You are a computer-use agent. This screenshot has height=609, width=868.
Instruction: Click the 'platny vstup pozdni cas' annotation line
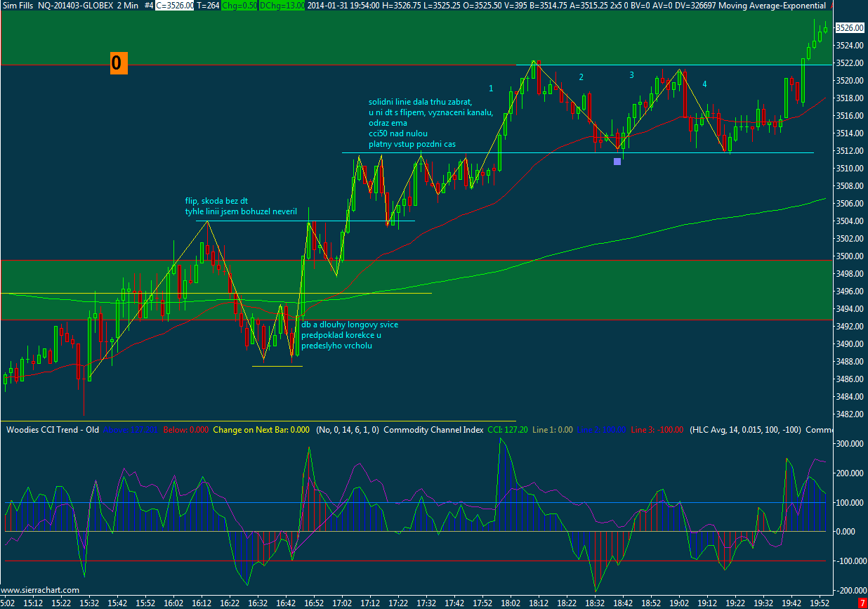412,144
